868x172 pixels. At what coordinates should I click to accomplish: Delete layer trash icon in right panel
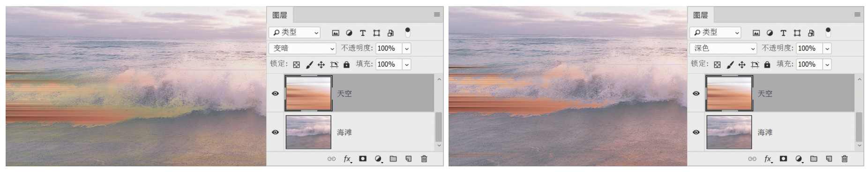[x=845, y=159]
